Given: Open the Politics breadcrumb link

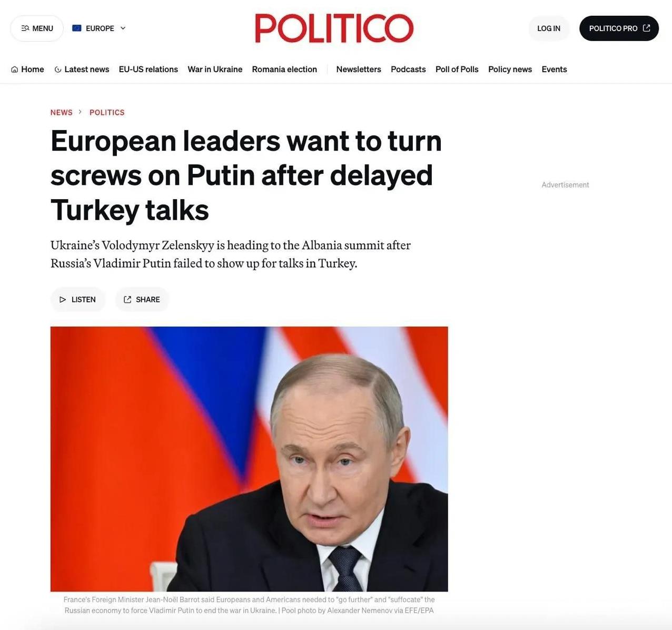Looking at the screenshot, I should (x=107, y=112).
